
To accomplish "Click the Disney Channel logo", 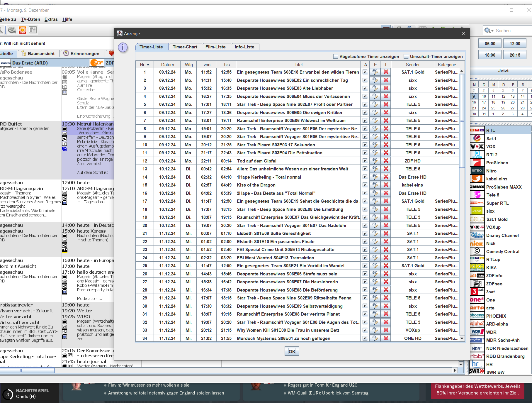I will click(477, 235).
